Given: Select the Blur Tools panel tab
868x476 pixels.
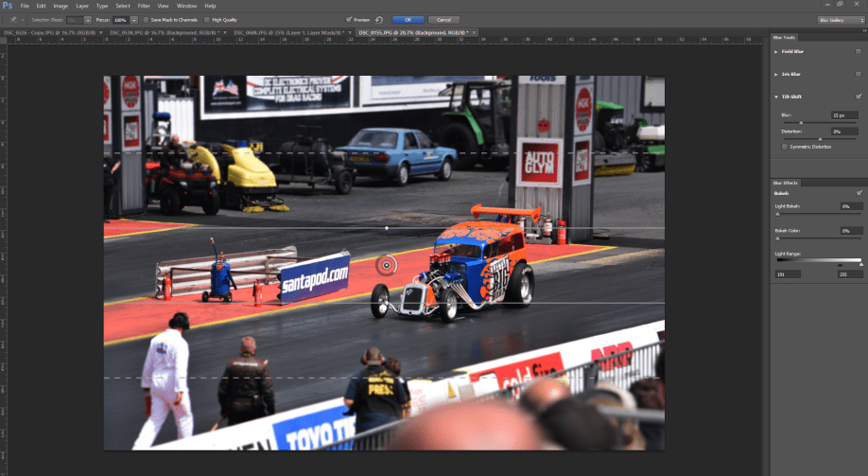Looking at the screenshot, I should click(785, 37).
